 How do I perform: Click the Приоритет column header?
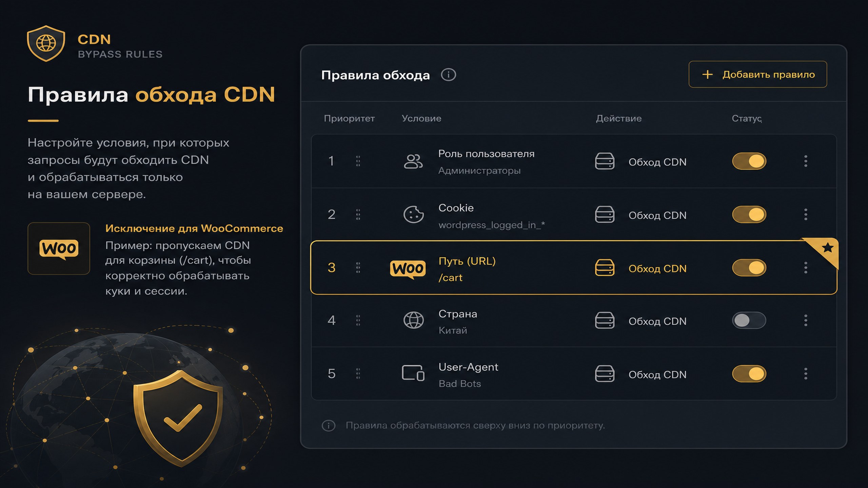tap(349, 119)
